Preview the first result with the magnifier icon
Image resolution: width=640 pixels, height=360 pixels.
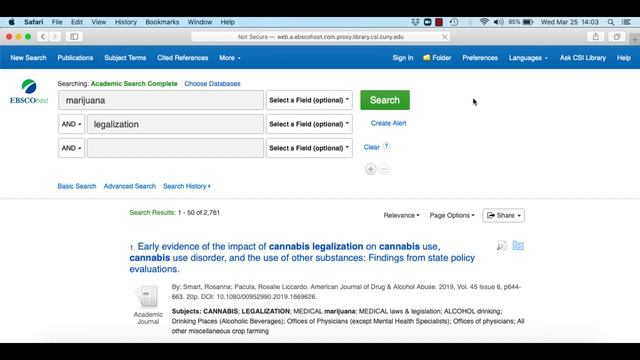click(502, 245)
